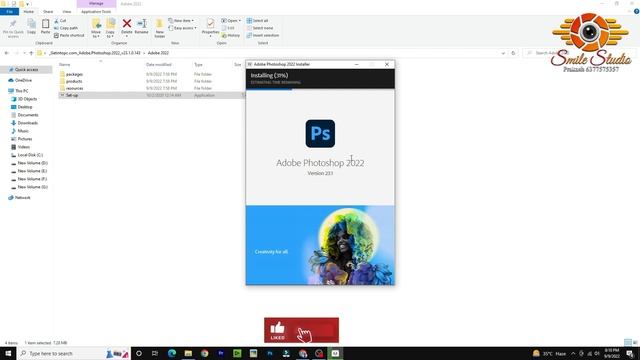The height and width of the screenshot is (360, 640).
Task: Click Cut in the Clipboard group
Action: [60, 20]
